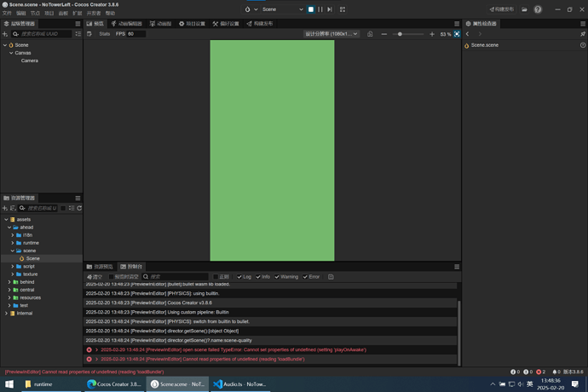Expand the internal database folder

(x=6, y=314)
